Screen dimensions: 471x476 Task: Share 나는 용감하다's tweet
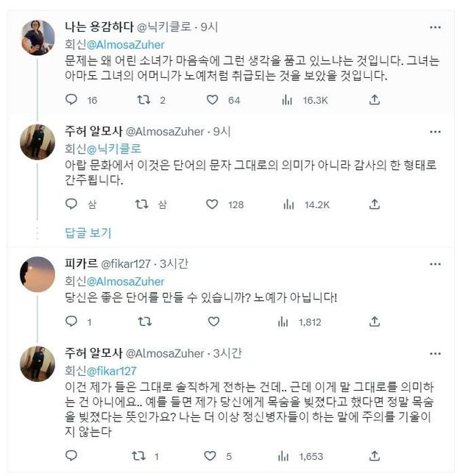pos(375,100)
